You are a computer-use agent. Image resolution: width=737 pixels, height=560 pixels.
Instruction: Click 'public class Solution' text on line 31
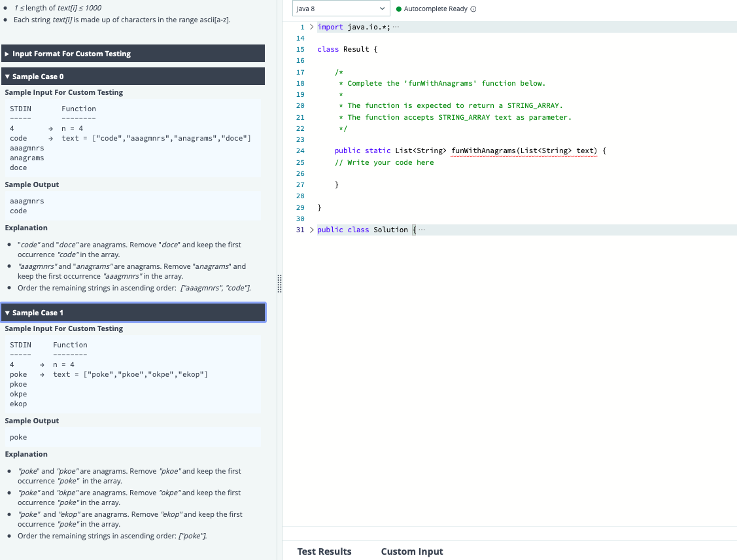click(x=362, y=230)
